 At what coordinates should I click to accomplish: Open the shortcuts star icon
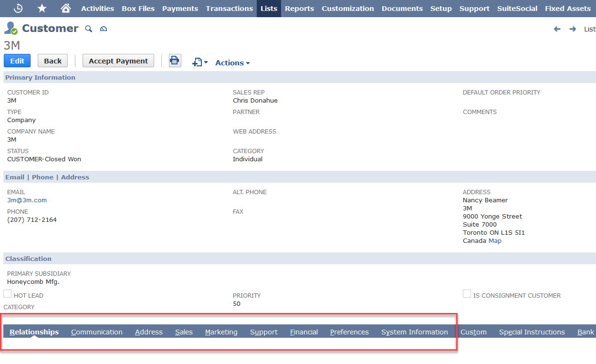click(42, 8)
